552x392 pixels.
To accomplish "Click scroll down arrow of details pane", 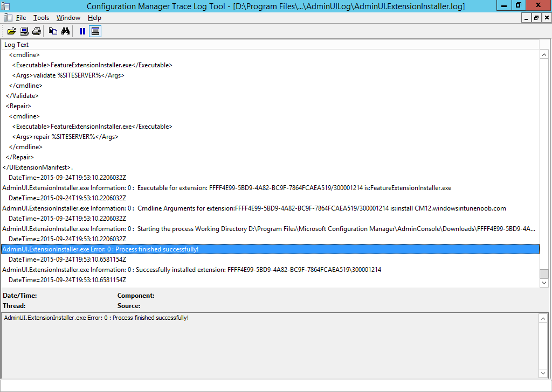I will coord(543,373).
